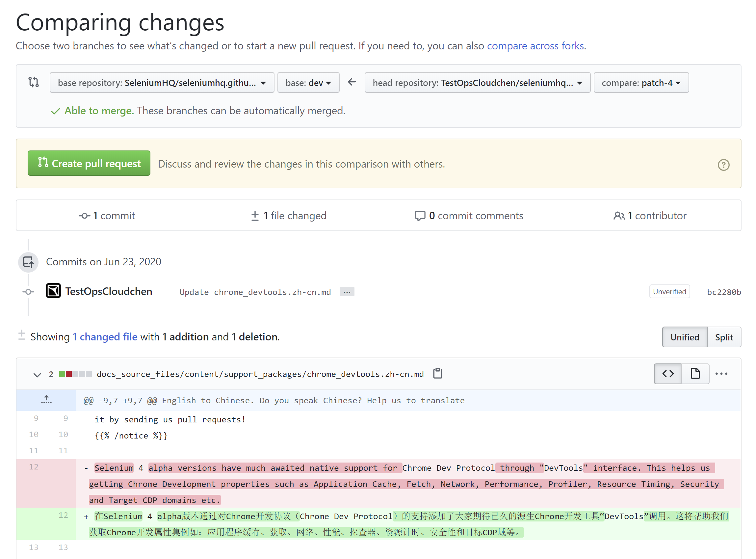Follow the compare across forks link

[x=535, y=46]
